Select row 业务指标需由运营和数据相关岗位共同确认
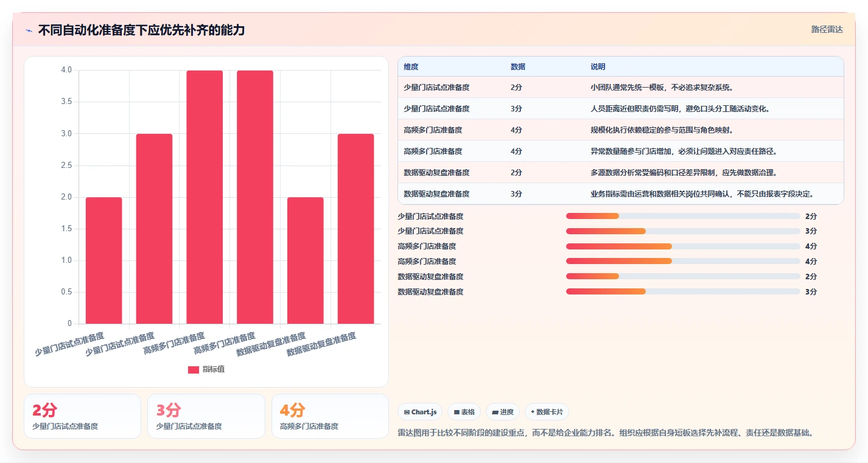The height and width of the screenshot is (463, 868). click(620, 194)
